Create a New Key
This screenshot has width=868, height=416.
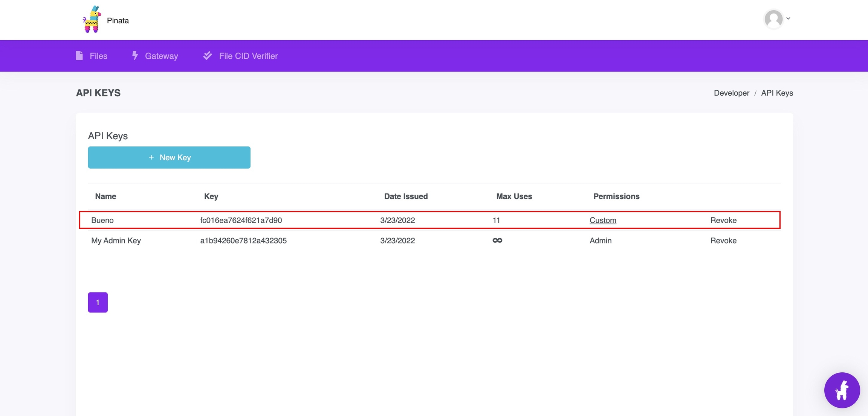tap(169, 157)
